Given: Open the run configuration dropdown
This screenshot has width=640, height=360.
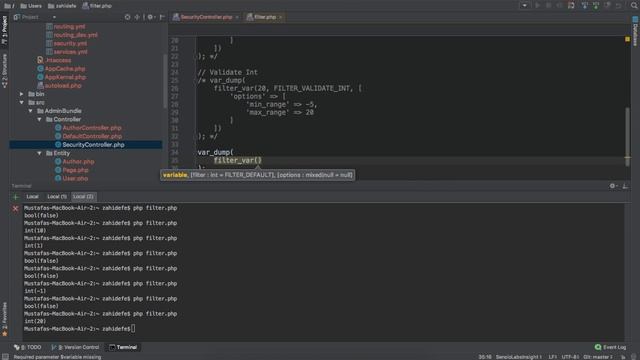Looking at the screenshot, I should [x=524, y=5].
